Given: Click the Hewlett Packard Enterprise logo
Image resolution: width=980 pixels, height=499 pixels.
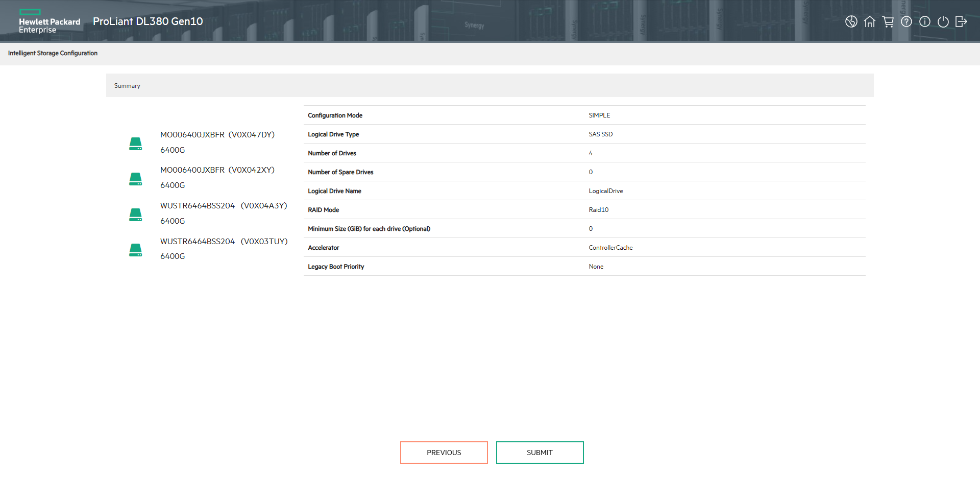Looking at the screenshot, I should (x=49, y=21).
